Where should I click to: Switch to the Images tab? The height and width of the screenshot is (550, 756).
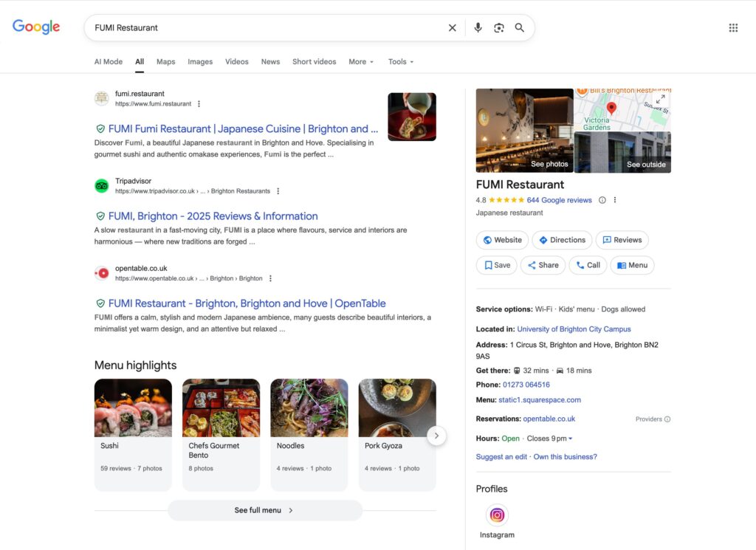click(200, 62)
